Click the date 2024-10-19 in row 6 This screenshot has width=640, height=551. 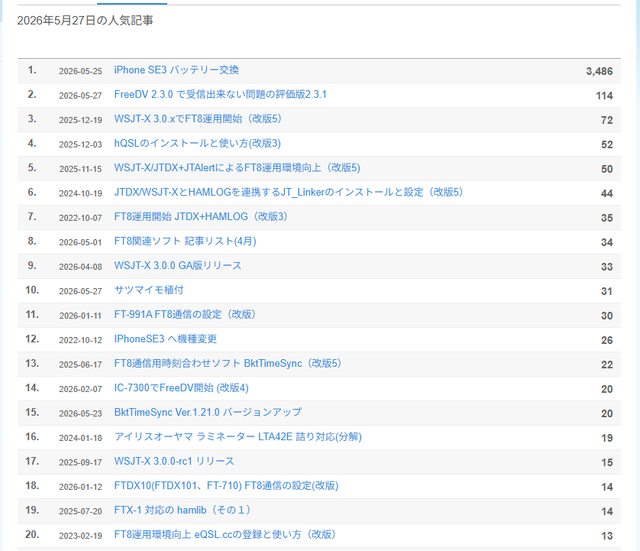point(80,193)
